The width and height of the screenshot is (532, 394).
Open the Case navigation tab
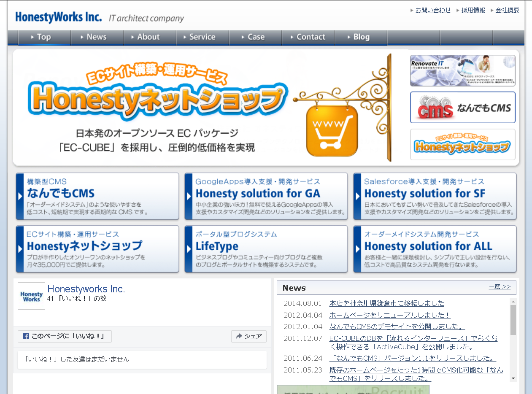255,37
